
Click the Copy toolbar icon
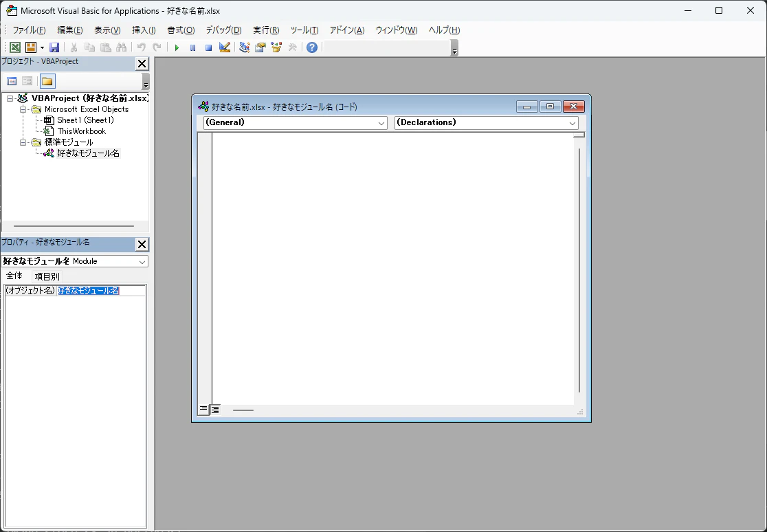[x=89, y=47]
